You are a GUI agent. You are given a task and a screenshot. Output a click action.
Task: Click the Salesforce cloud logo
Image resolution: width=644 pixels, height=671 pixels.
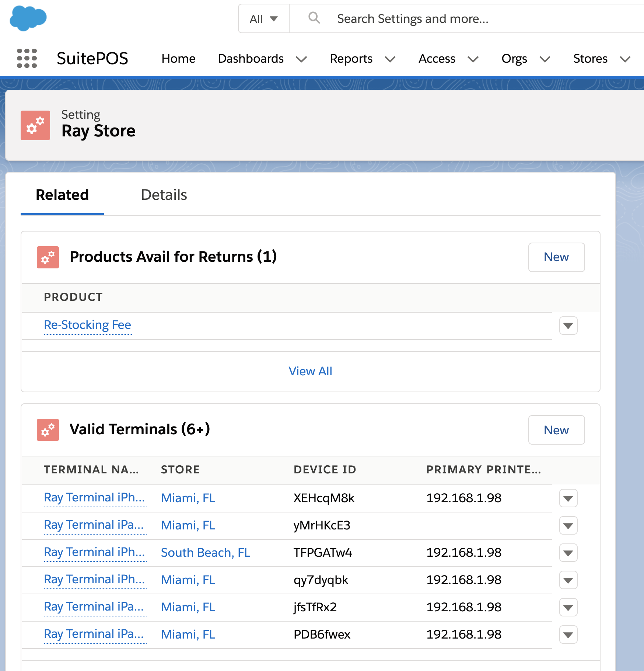tap(28, 18)
